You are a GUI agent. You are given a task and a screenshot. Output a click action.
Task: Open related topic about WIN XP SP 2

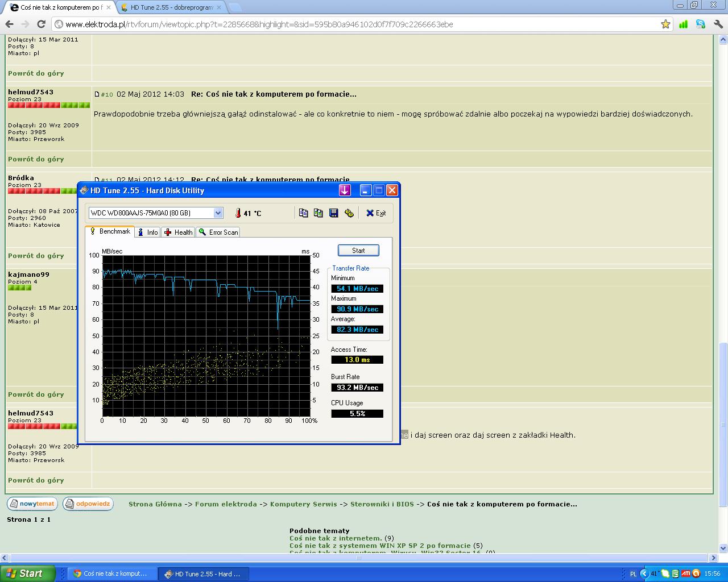[x=380, y=546]
